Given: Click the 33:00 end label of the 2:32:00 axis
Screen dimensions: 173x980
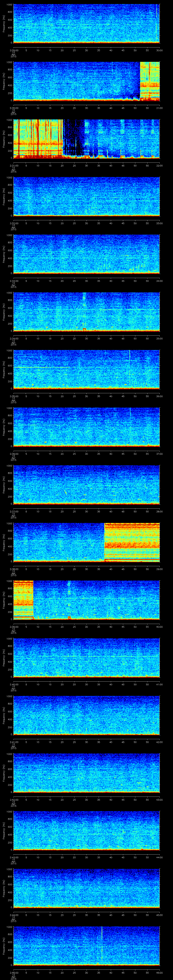Looking at the screenshot, I should tap(160, 223).
